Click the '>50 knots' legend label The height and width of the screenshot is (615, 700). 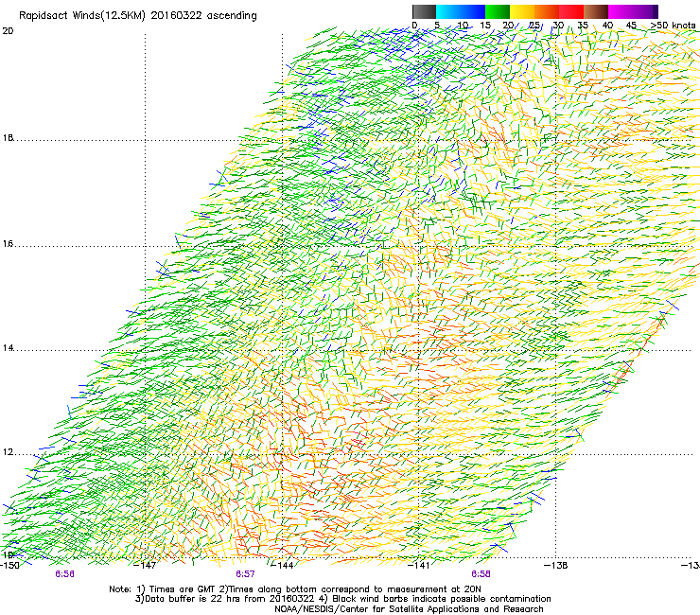click(x=674, y=26)
